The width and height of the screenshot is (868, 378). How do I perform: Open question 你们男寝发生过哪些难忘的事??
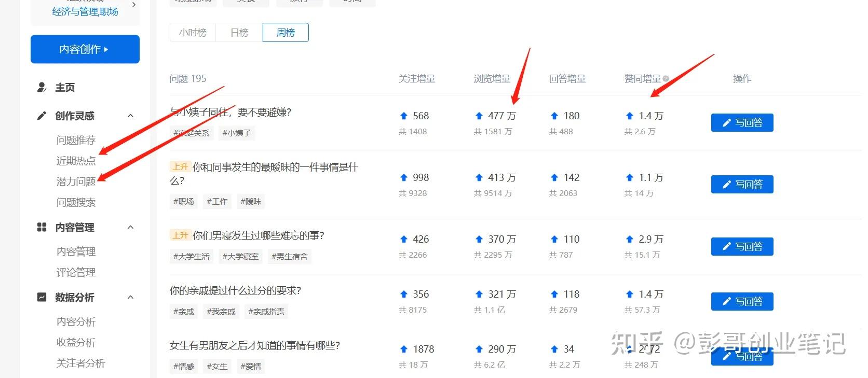click(258, 235)
